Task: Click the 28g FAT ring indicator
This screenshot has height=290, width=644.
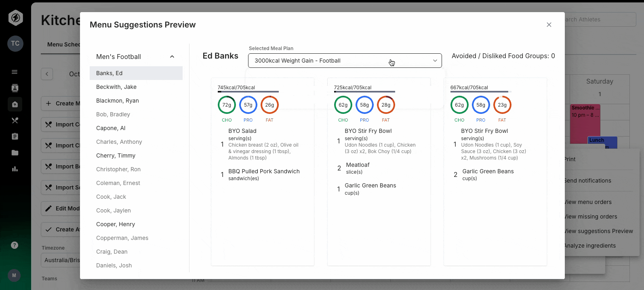Action: [x=386, y=105]
